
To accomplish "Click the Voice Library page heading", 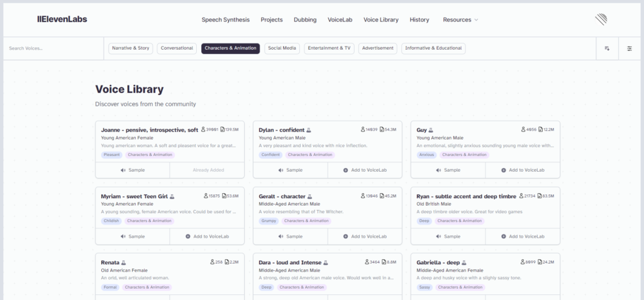I will tap(130, 89).
